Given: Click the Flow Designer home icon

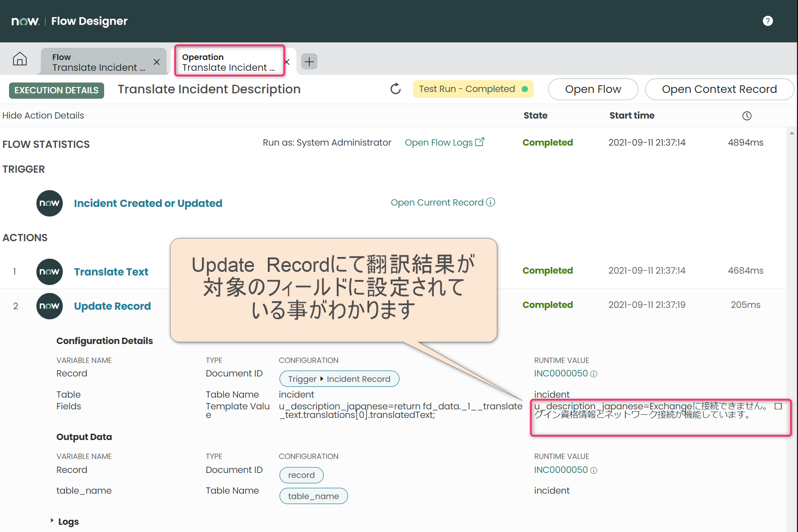Looking at the screenshot, I should tap(20, 59).
